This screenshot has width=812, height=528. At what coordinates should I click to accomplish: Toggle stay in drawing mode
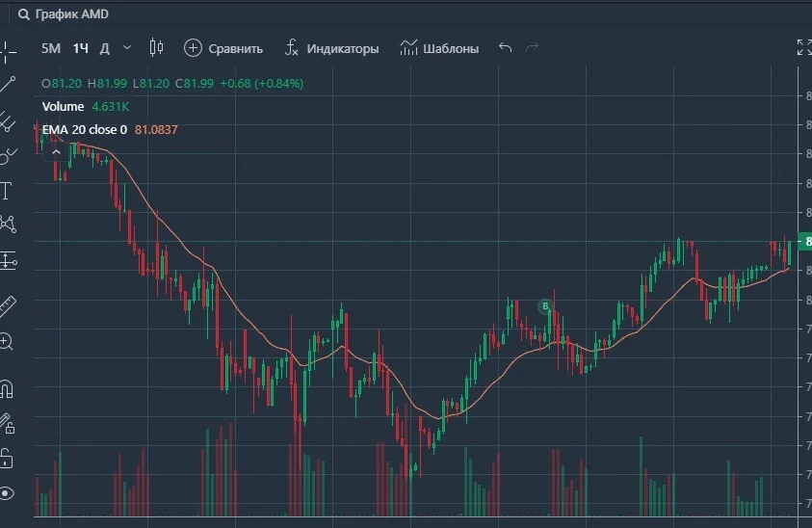tap(8, 423)
